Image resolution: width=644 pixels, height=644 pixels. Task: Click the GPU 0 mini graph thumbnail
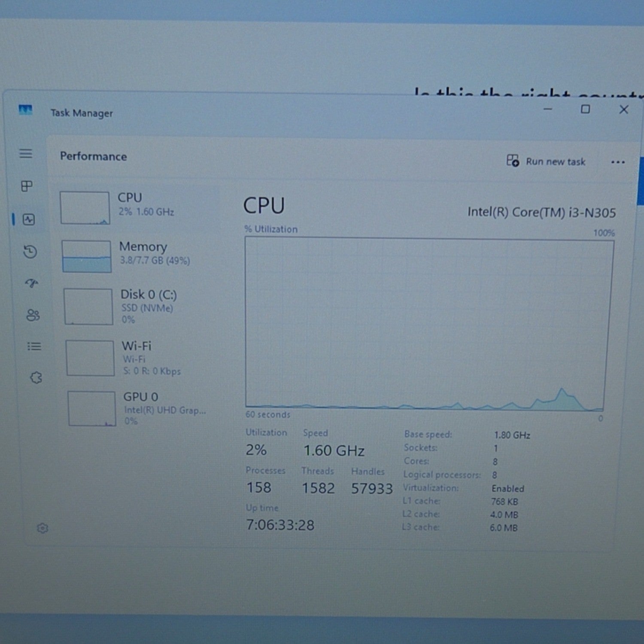[92, 408]
